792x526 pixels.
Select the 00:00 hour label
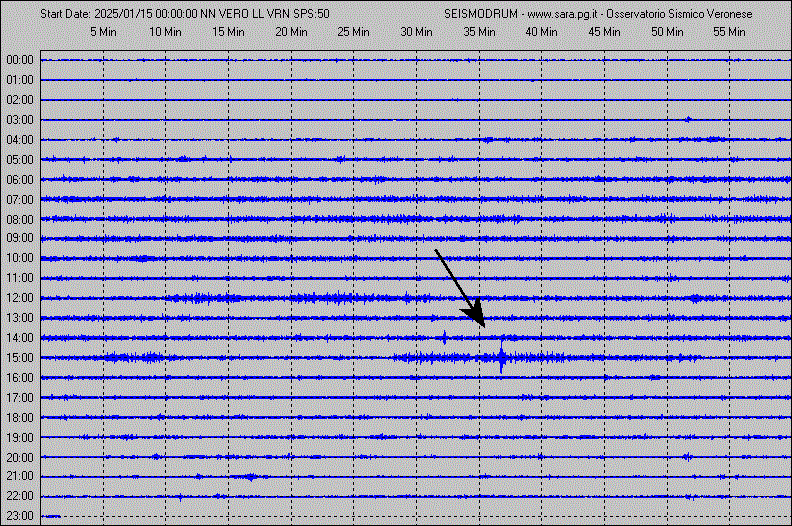[20, 60]
